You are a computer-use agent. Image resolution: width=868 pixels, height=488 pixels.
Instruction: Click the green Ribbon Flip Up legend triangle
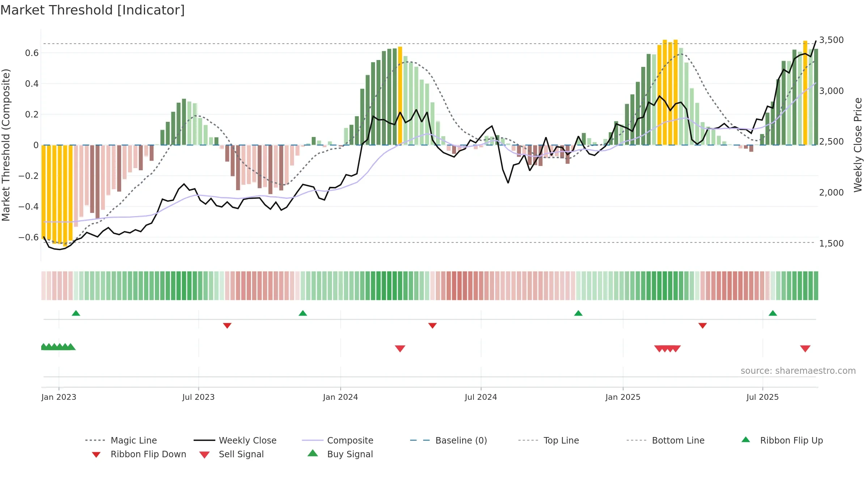pyautogui.click(x=746, y=440)
